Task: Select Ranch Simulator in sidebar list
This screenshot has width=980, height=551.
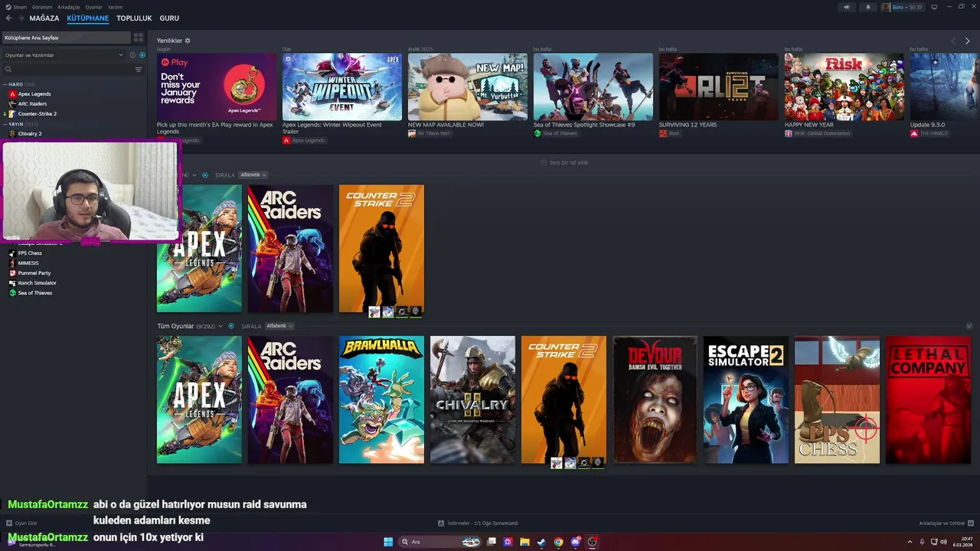Action: [37, 283]
